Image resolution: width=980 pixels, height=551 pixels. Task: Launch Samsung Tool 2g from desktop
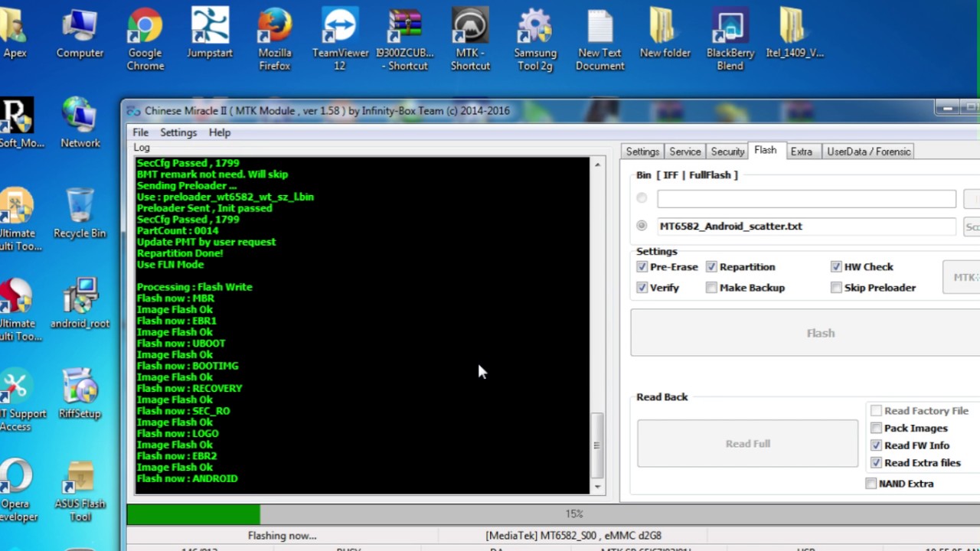[x=535, y=40]
